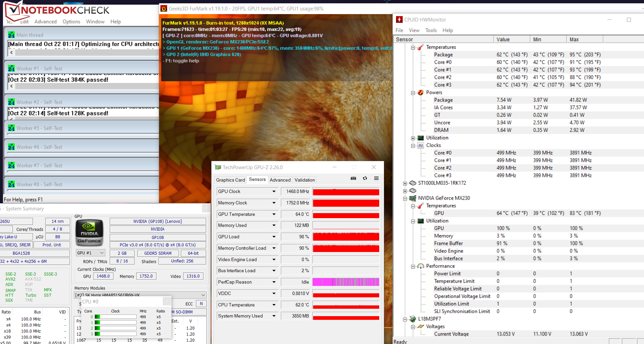
Task: Click the Main thread Prime95 icon
Action: [11, 35]
